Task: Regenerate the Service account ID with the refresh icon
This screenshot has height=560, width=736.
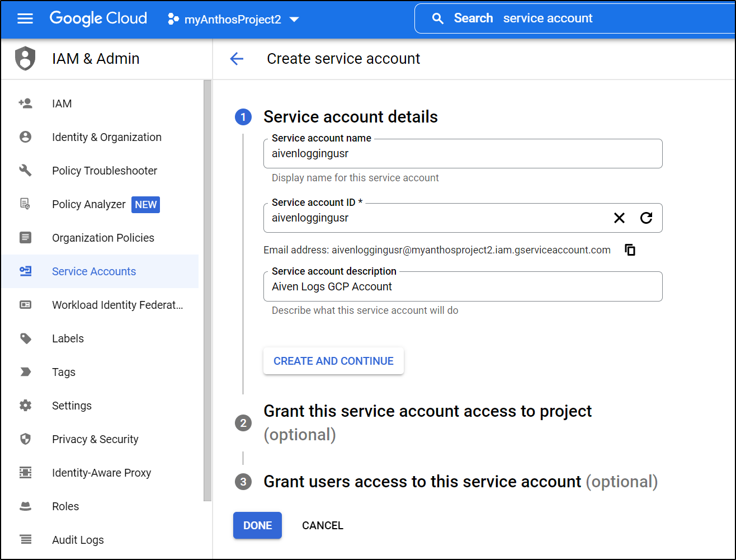Action: 646,218
